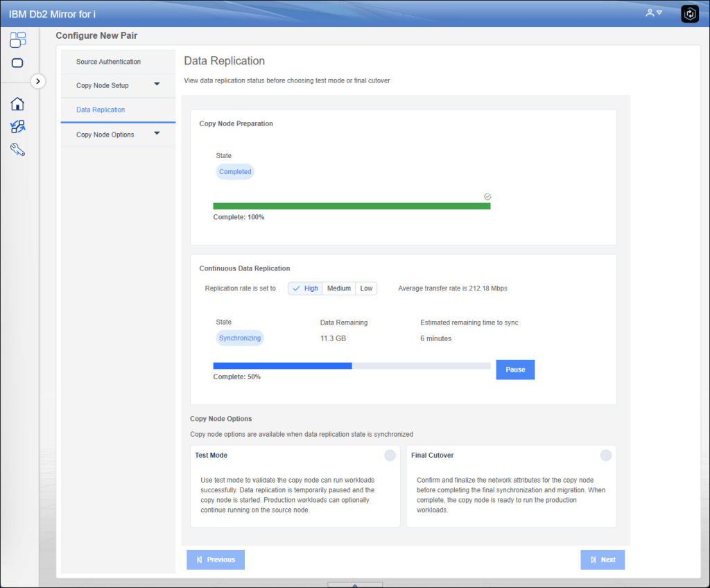This screenshot has height=588, width=710.
Task: Click the 'Complete: 50%' label
Action: pyautogui.click(x=237, y=377)
